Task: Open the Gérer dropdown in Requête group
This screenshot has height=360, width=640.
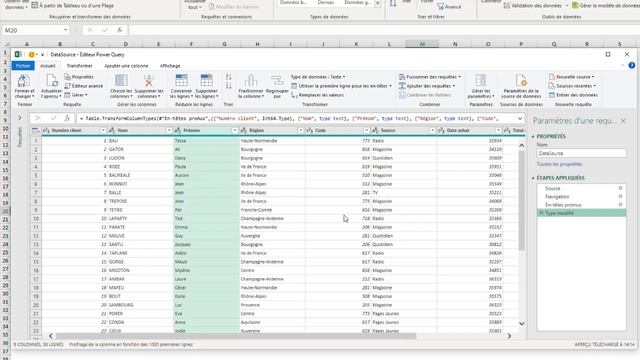Action: pyautogui.click(x=76, y=95)
